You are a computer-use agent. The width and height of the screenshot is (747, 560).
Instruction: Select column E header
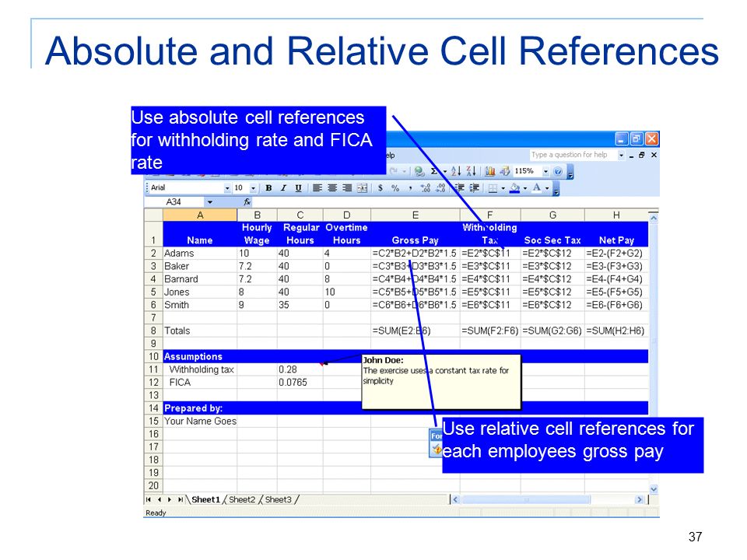[415, 215]
